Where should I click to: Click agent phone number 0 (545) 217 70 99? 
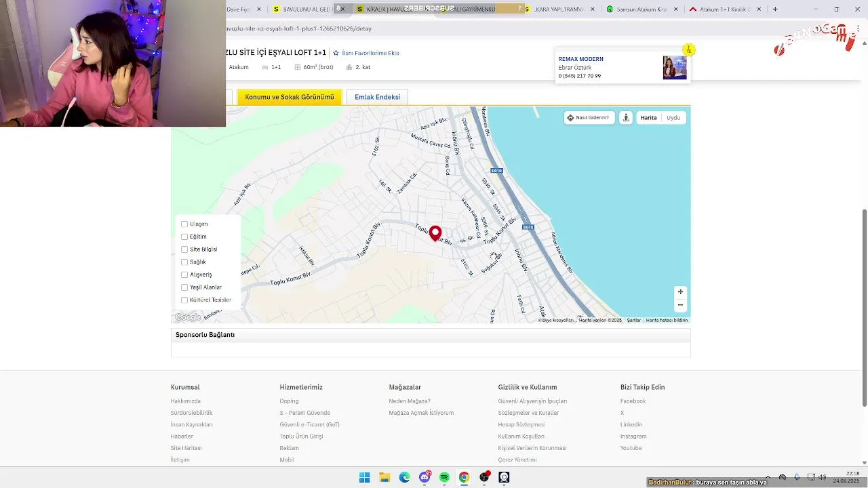point(579,76)
